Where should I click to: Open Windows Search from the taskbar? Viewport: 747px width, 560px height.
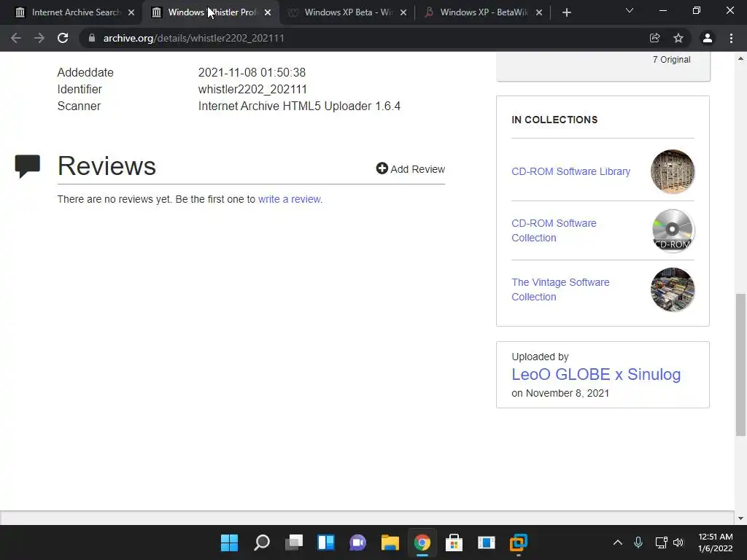point(262,542)
